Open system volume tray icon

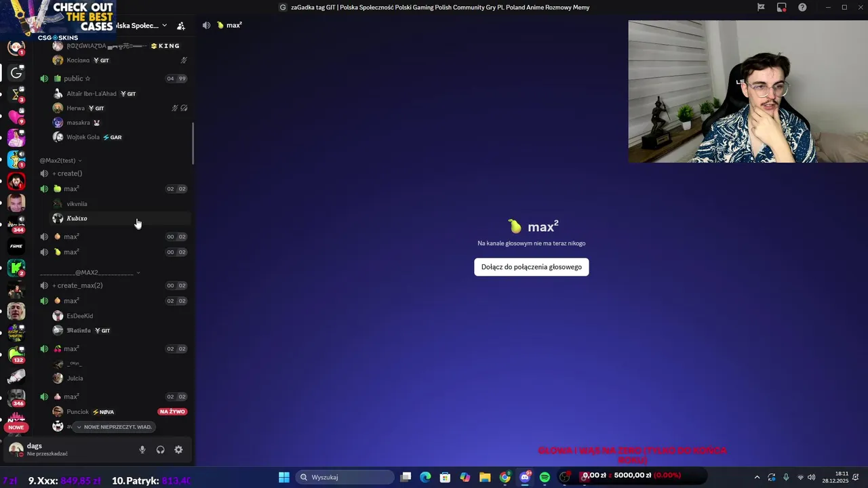click(812, 477)
